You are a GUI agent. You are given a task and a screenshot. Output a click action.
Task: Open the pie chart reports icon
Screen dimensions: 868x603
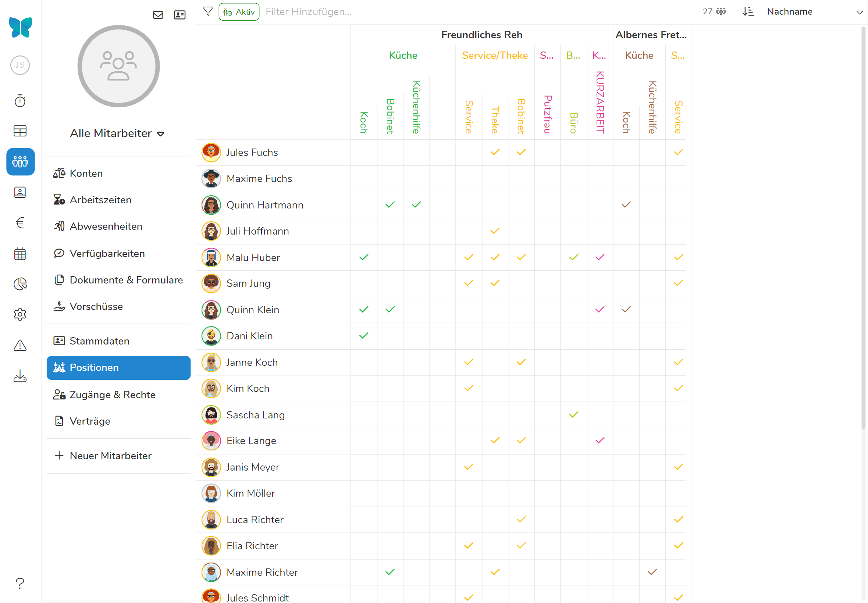coord(20,284)
